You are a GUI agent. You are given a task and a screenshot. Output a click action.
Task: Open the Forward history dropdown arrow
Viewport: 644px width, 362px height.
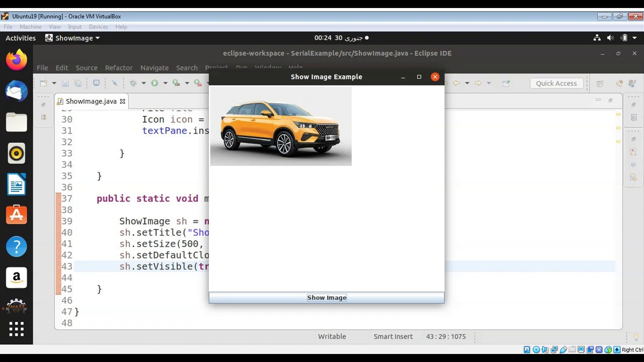[x=489, y=83]
